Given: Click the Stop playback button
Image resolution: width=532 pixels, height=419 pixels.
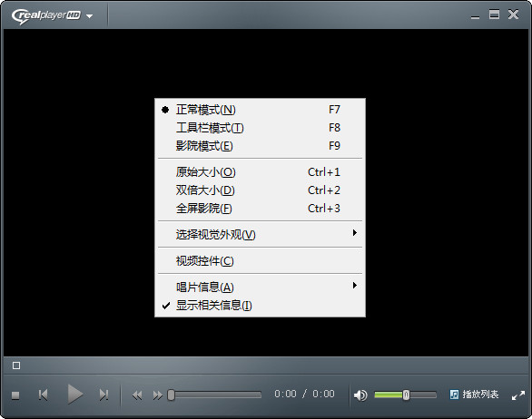Looking at the screenshot, I should click(15, 395).
